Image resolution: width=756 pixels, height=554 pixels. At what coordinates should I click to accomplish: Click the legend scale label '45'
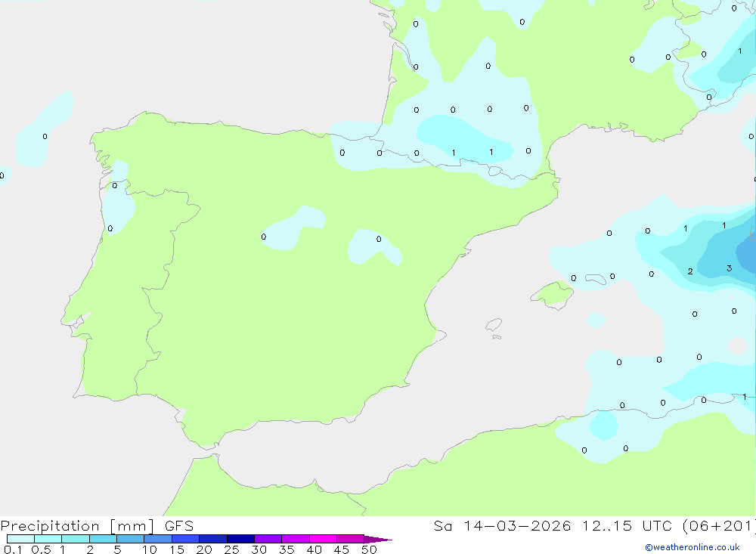(342, 549)
